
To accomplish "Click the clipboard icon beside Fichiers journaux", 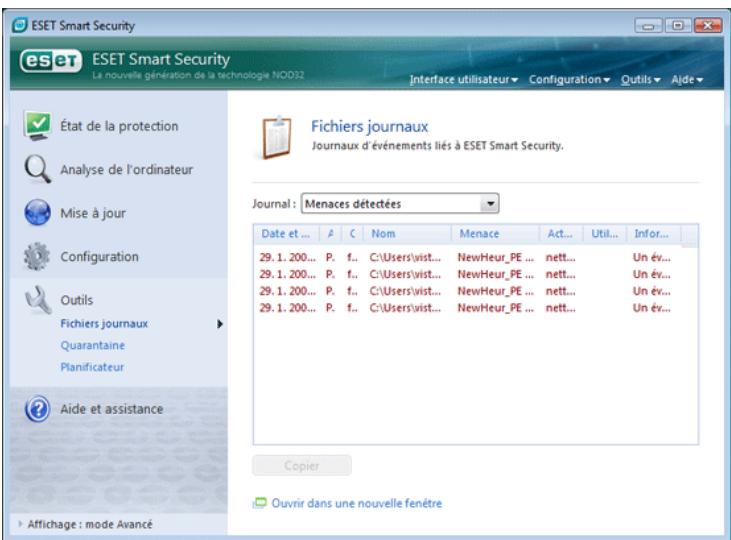I will [x=277, y=138].
